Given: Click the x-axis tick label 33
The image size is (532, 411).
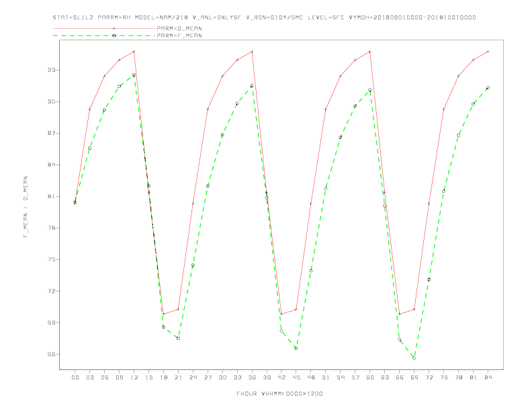Looking at the screenshot, I should (x=237, y=377).
